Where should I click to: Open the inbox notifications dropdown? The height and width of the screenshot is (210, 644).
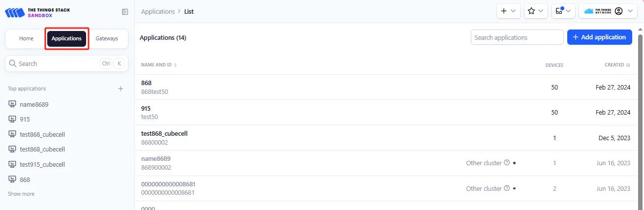[x=563, y=11]
